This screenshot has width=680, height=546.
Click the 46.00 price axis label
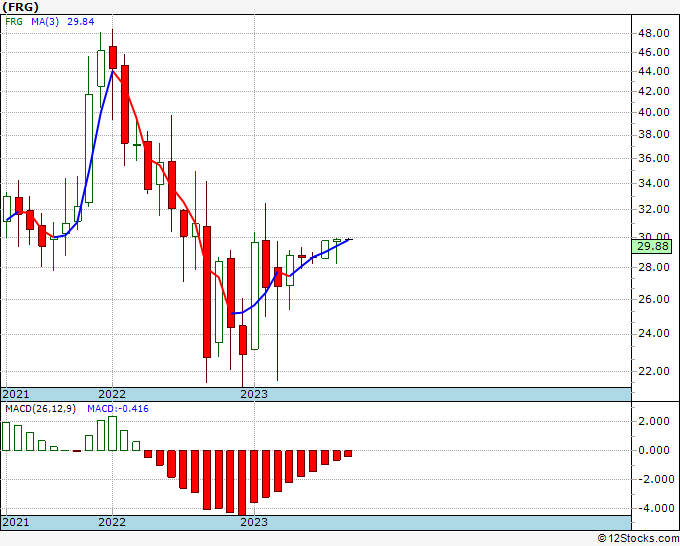coord(654,52)
